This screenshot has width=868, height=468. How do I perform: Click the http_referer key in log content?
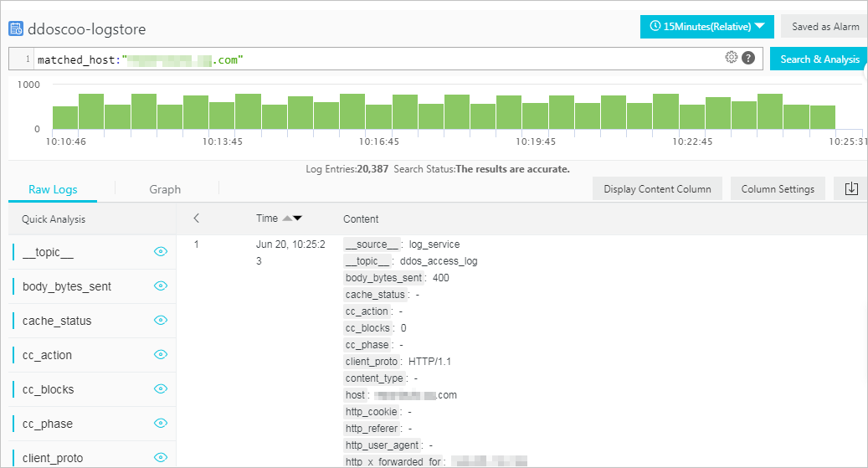click(372, 429)
